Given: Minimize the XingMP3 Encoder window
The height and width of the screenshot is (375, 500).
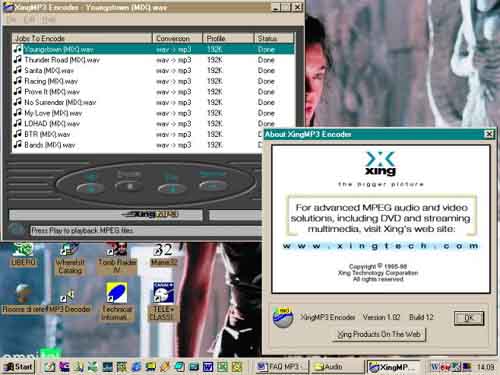Looking at the screenshot, I should [275, 7].
